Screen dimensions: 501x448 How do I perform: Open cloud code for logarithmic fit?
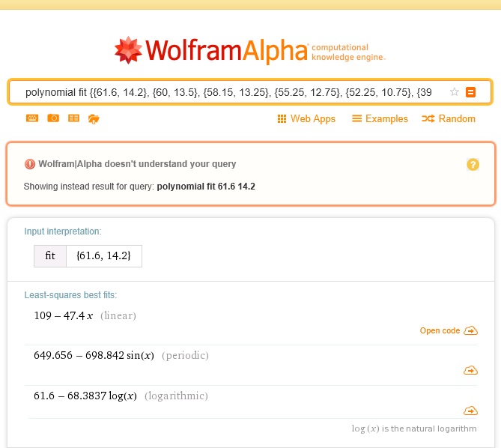point(470,411)
